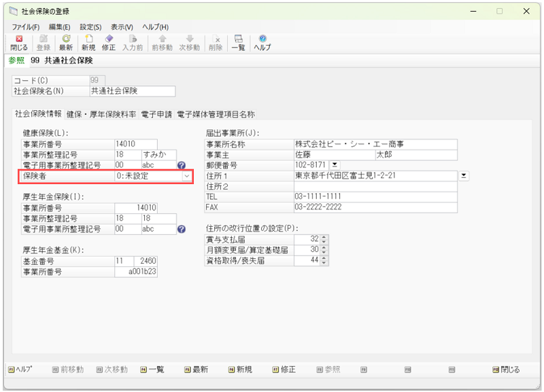
Task: Click the 参照 mode label in header
Action: [x=16, y=60]
